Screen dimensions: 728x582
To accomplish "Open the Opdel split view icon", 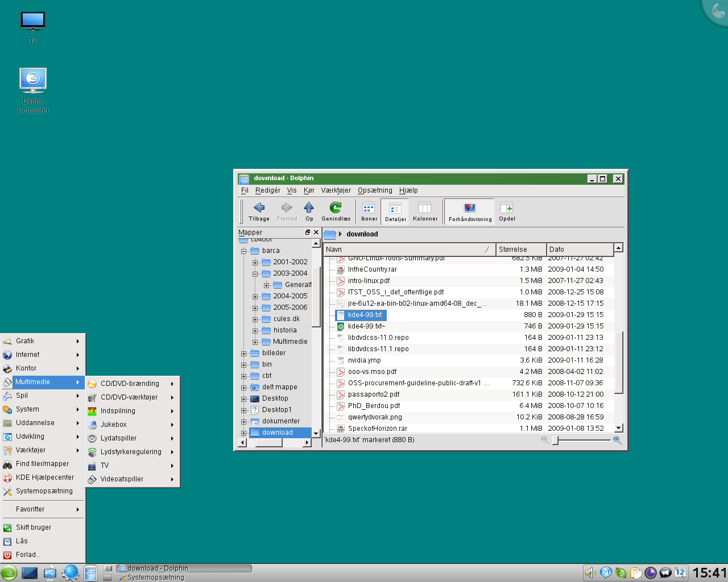I will point(506,208).
